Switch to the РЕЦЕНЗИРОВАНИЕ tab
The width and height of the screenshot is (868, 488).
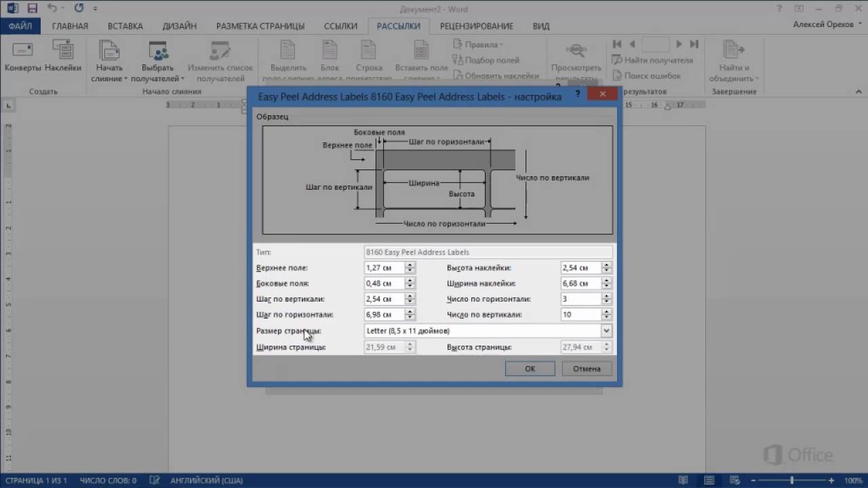(476, 26)
